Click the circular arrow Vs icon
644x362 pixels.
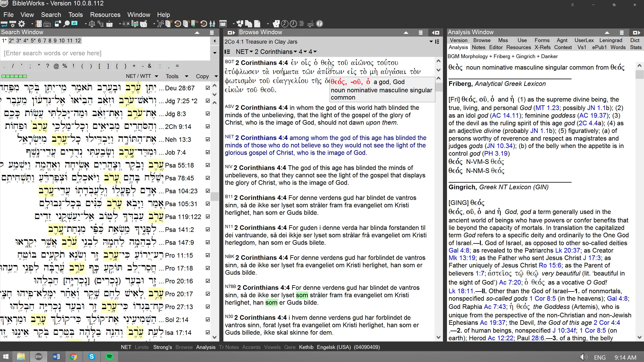[204, 24]
